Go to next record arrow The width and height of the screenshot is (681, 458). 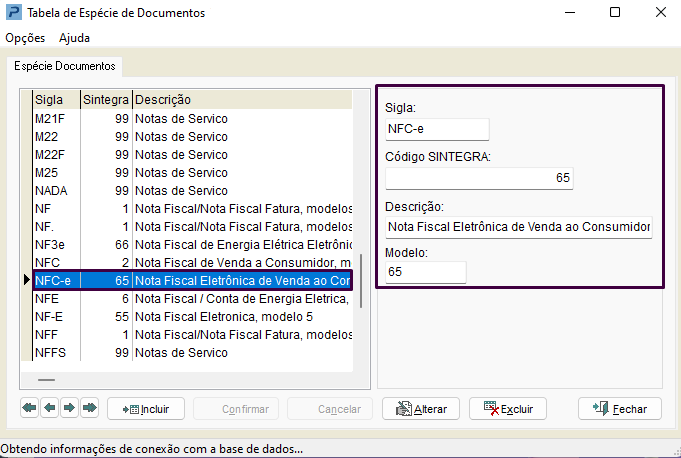point(69,408)
